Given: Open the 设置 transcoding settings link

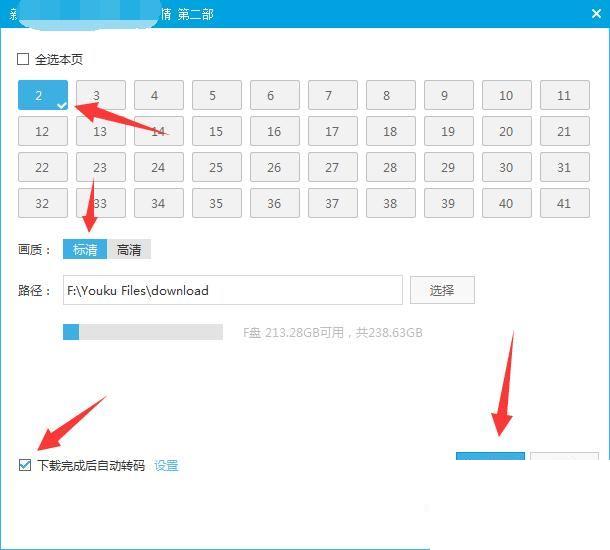Looking at the screenshot, I should tap(166, 465).
